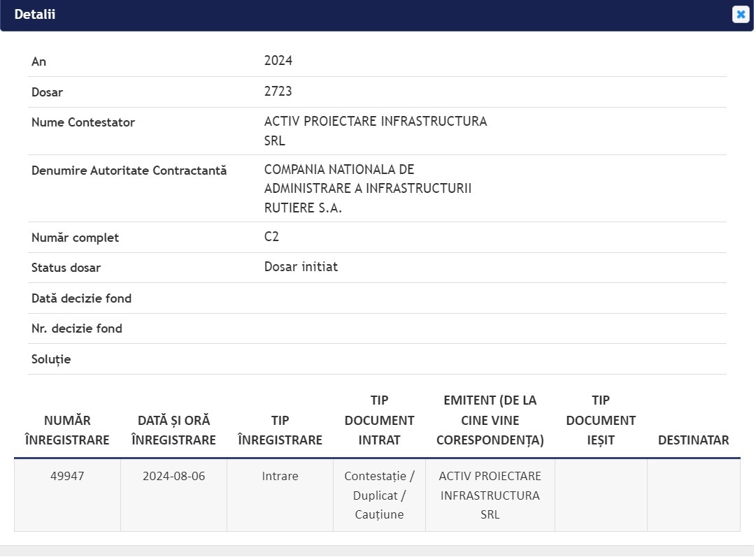Select registration number 49947 cell
The image size is (756, 557).
(67, 495)
